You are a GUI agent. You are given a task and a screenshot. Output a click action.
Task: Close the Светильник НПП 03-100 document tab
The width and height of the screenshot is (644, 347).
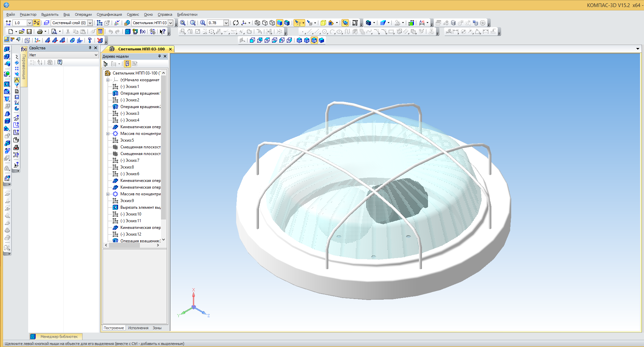click(x=170, y=49)
